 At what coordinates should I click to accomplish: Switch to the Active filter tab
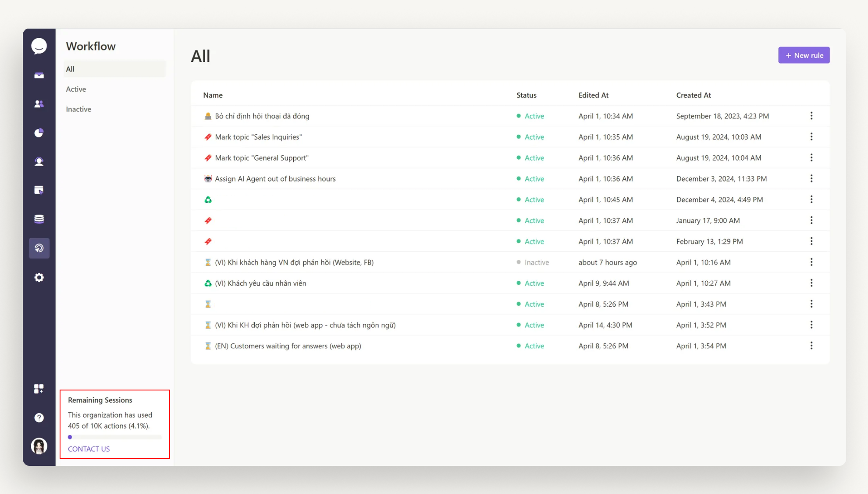(x=75, y=89)
